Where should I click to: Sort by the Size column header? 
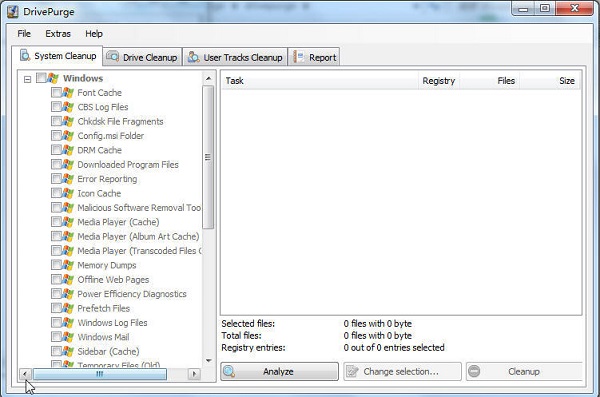[550, 81]
